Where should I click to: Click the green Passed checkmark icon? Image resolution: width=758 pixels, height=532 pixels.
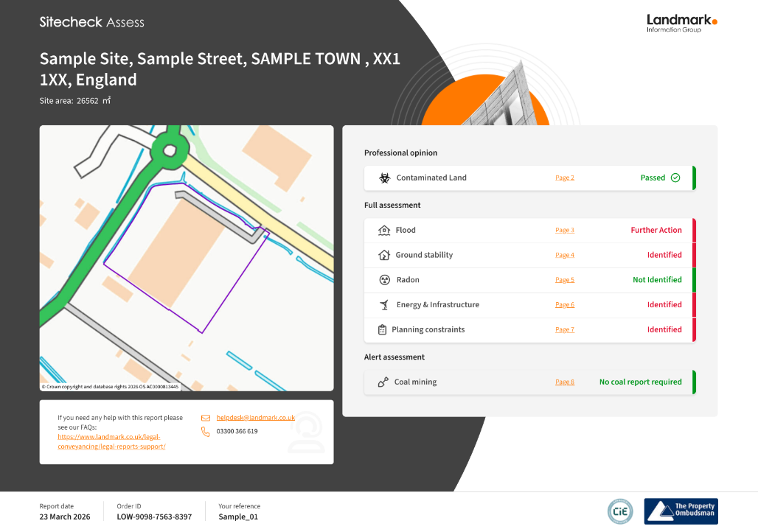click(x=675, y=178)
